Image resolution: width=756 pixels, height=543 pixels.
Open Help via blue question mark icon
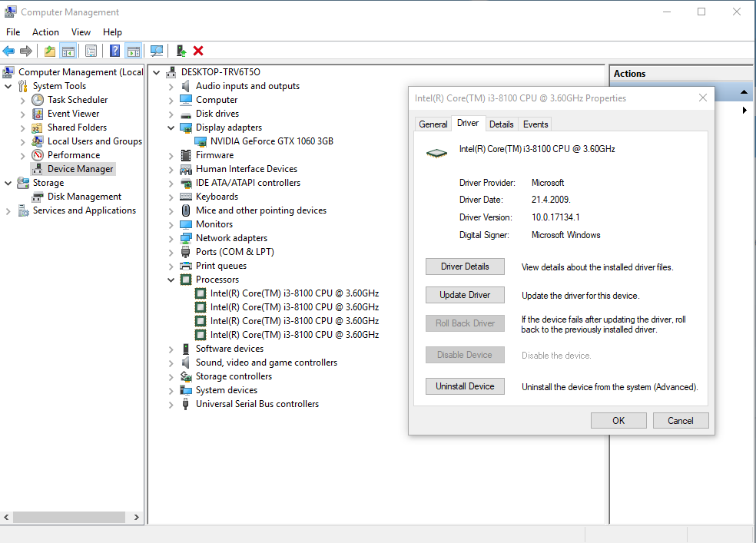pyautogui.click(x=114, y=51)
